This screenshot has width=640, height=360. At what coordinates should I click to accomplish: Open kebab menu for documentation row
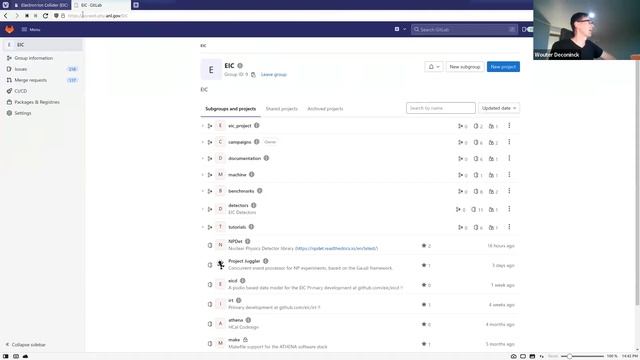(509, 158)
